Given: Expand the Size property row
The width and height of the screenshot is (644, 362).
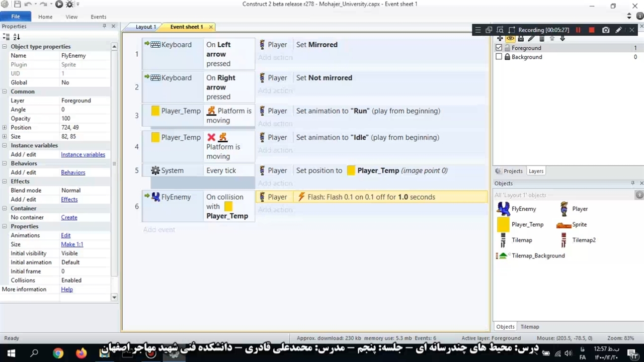Looking at the screenshot, I should click(x=5, y=137).
